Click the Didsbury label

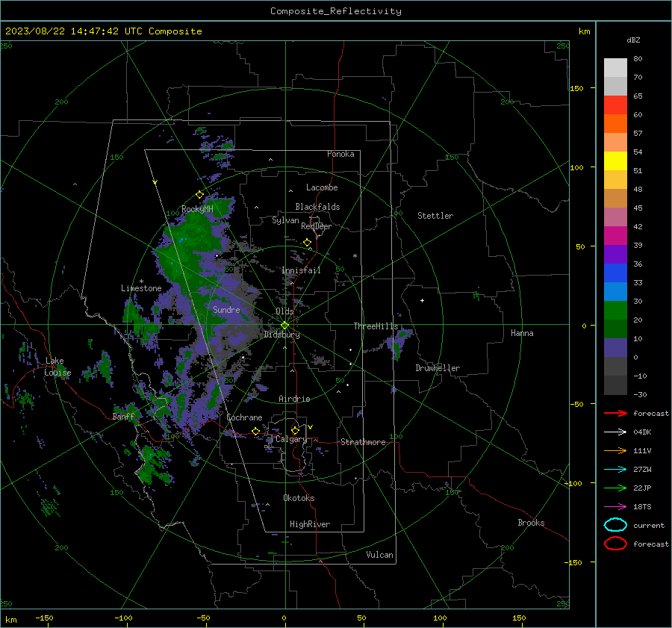coord(281,335)
